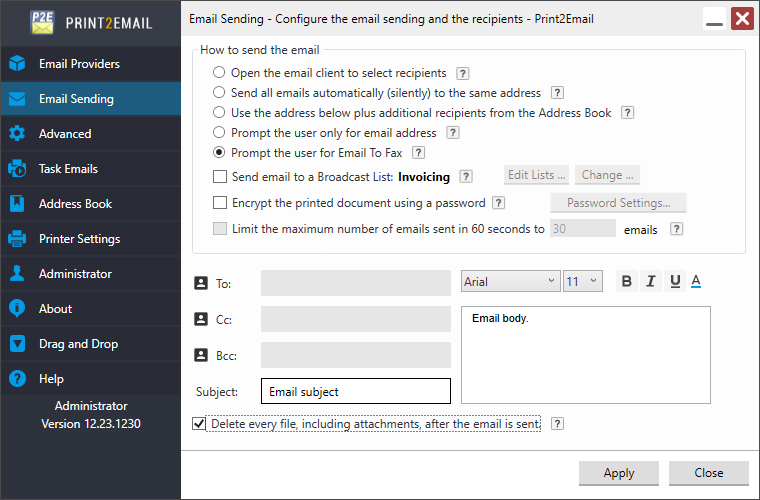Click the Subject input field
The image size is (760, 500).
click(x=356, y=391)
